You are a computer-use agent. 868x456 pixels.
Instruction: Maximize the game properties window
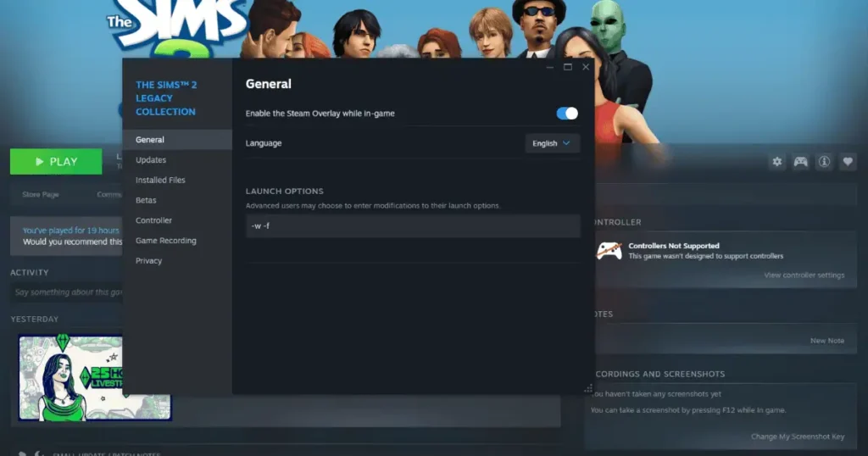(x=567, y=67)
